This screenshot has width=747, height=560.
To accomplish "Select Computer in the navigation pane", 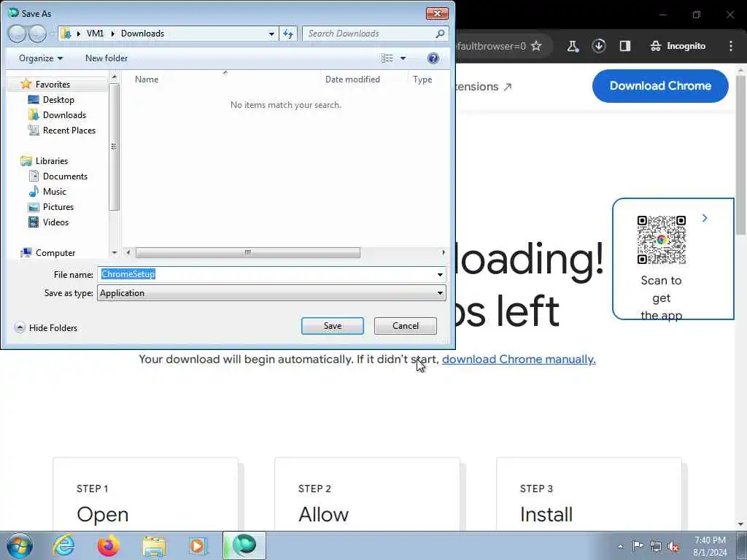I will coord(55,253).
